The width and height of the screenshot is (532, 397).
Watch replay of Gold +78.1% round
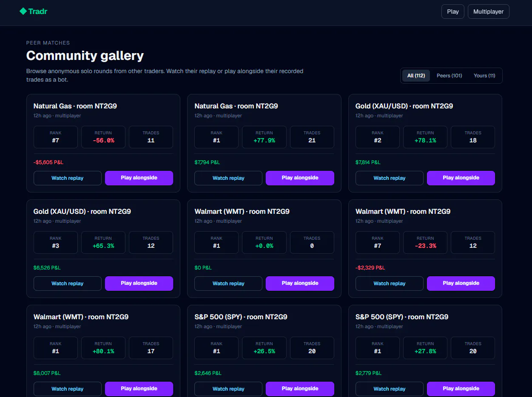tap(390, 178)
